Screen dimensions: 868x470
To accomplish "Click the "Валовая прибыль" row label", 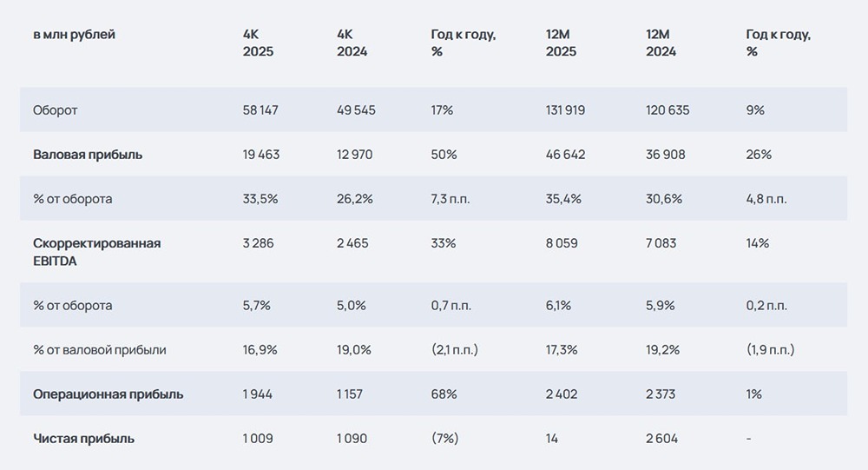I will 88,155.
